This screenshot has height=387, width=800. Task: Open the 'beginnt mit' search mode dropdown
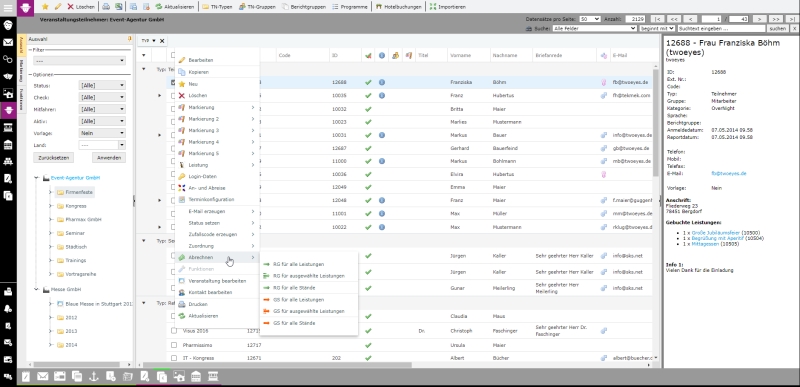tap(657, 29)
